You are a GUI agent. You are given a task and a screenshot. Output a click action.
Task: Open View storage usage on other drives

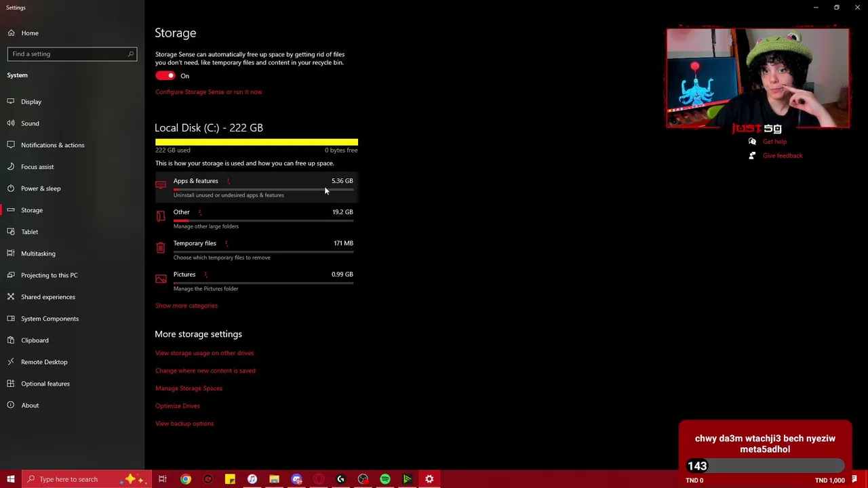coord(204,353)
